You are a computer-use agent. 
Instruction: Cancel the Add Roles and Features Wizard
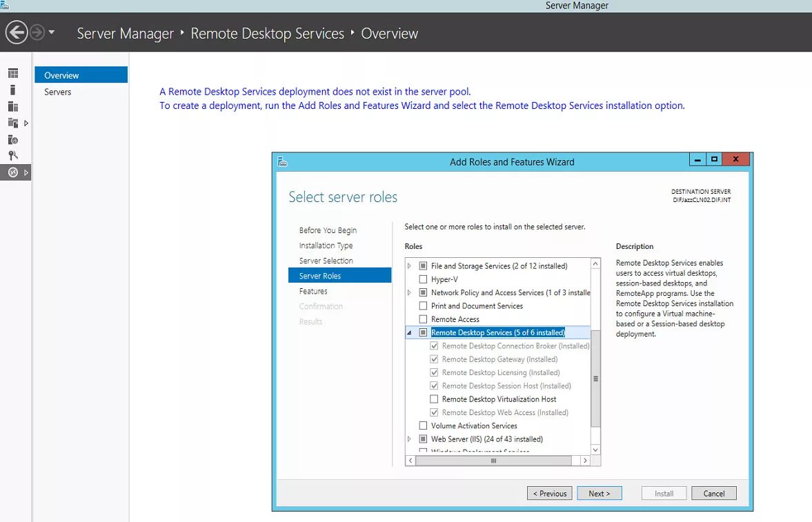[x=713, y=494]
